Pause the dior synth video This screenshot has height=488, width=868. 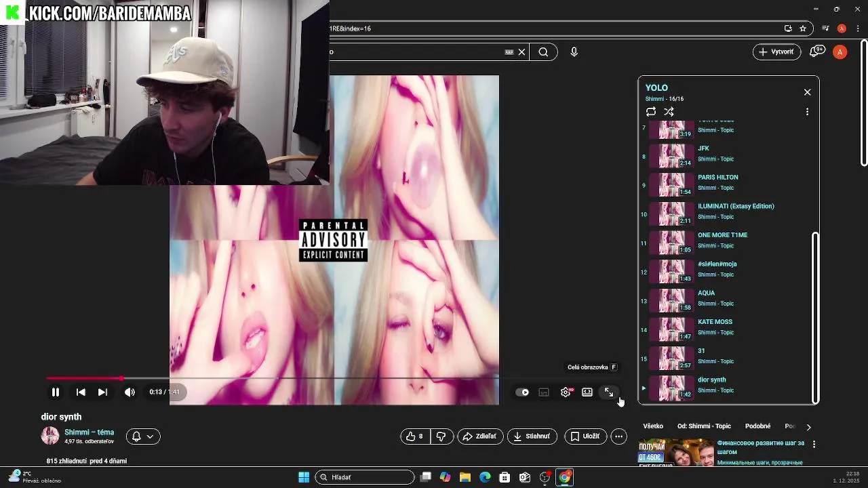pos(56,392)
